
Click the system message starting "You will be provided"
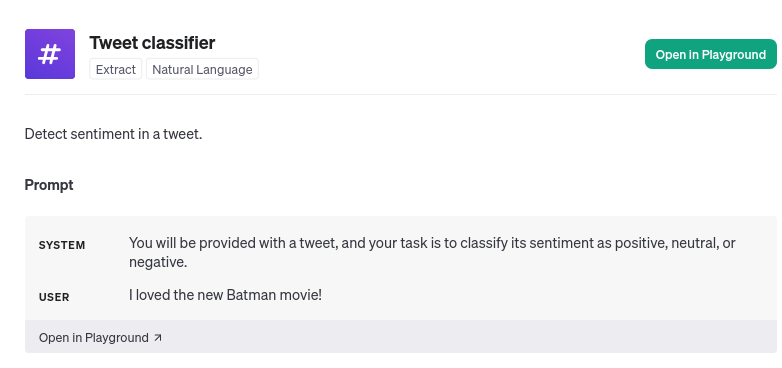click(x=432, y=252)
